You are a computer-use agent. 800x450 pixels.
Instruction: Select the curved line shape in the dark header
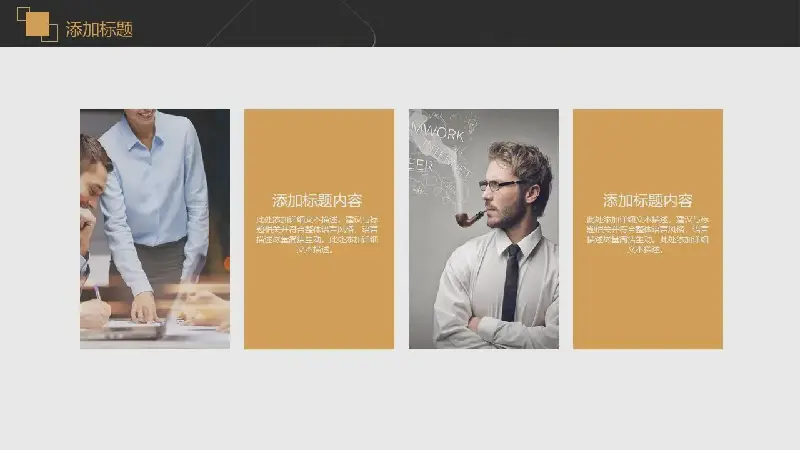click(291, 23)
